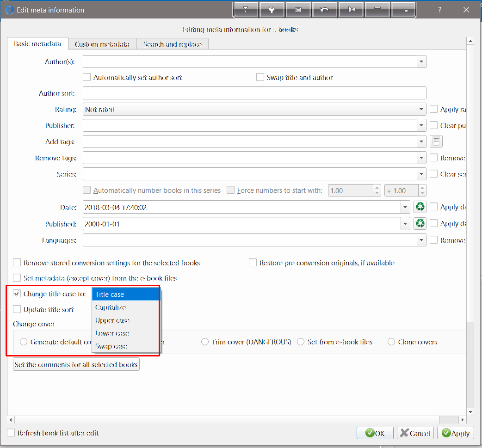The height and width of the screenshot is (448, 482).
Task: Select Clone covers radio button
Action: click(x=391, y=342)
